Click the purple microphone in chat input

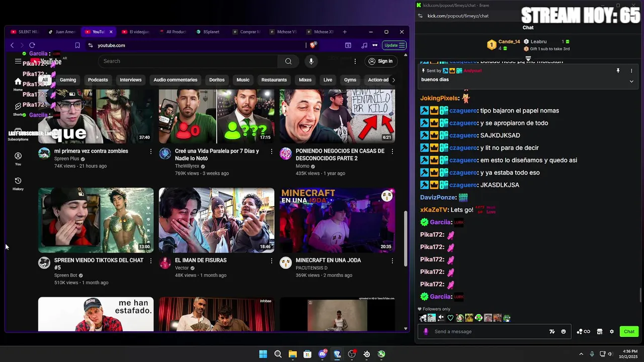426,332
